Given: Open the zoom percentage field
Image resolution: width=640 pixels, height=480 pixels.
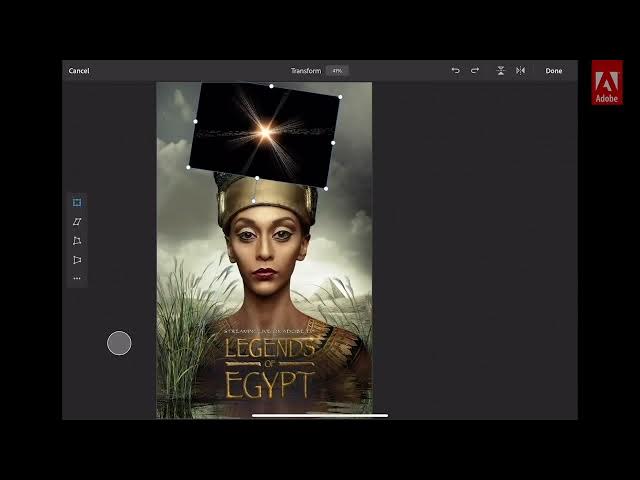Looking at the screenshot, I should (x=337, y=71).
